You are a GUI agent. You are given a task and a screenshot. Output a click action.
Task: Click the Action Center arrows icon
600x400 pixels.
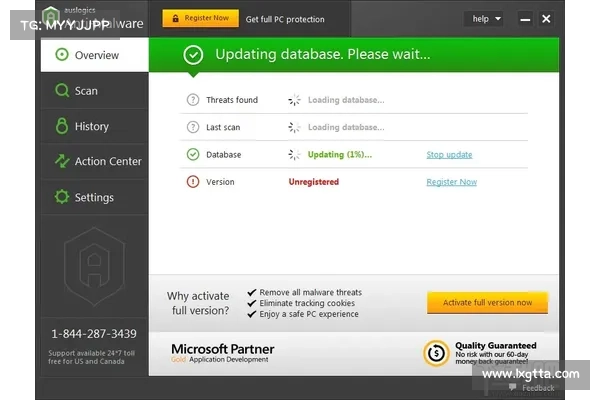[61, 161]
